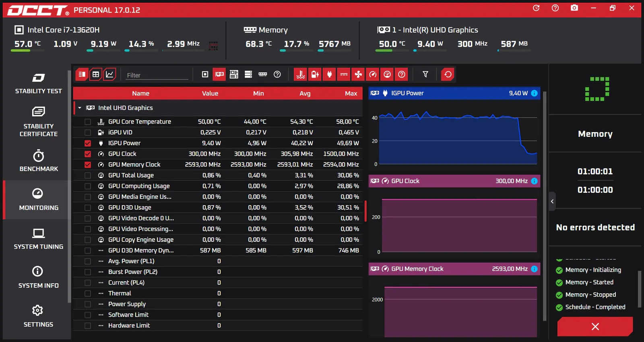Viewport: 644px width, 342px height.
Task: Take a screenshot with the camera icon
Action: pos(574,8)
